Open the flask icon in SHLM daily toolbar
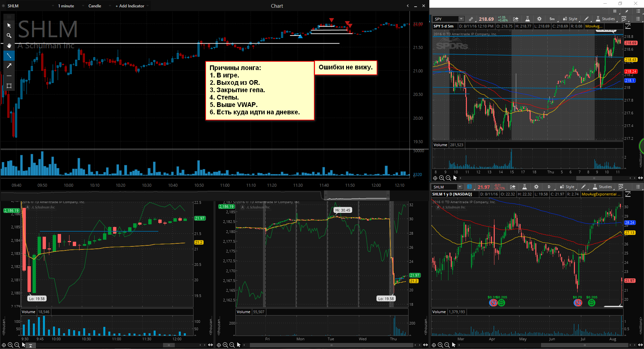644x349 pixels. (525, 187)
